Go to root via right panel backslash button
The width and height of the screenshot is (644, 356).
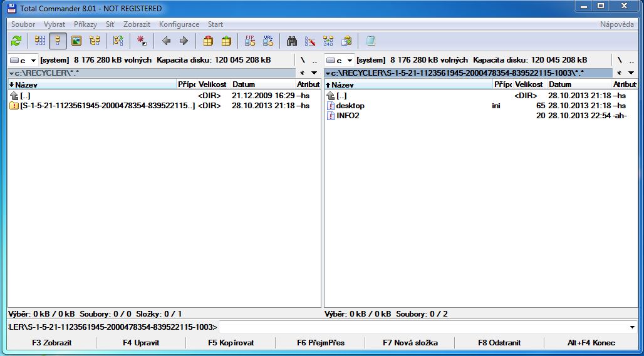coord(620,60)
